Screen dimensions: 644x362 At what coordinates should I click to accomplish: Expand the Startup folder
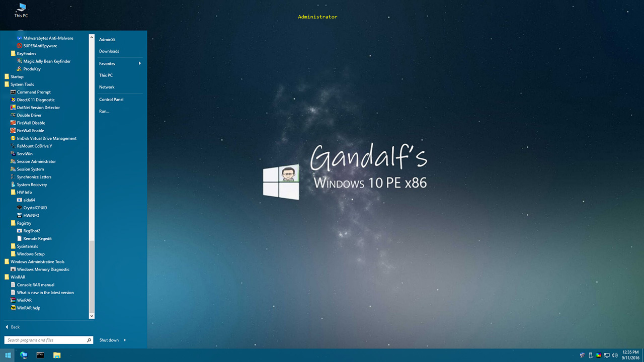pos(14,76)
